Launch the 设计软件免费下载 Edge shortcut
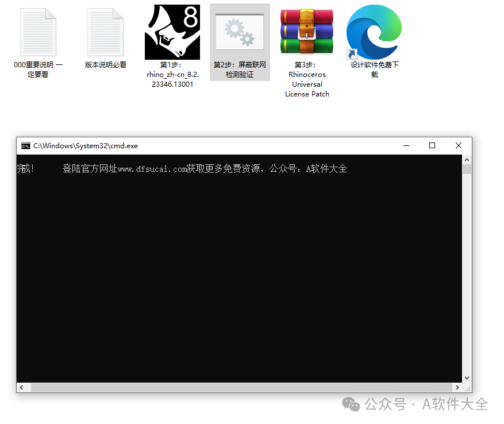The image size is (504, 424). 374,32
